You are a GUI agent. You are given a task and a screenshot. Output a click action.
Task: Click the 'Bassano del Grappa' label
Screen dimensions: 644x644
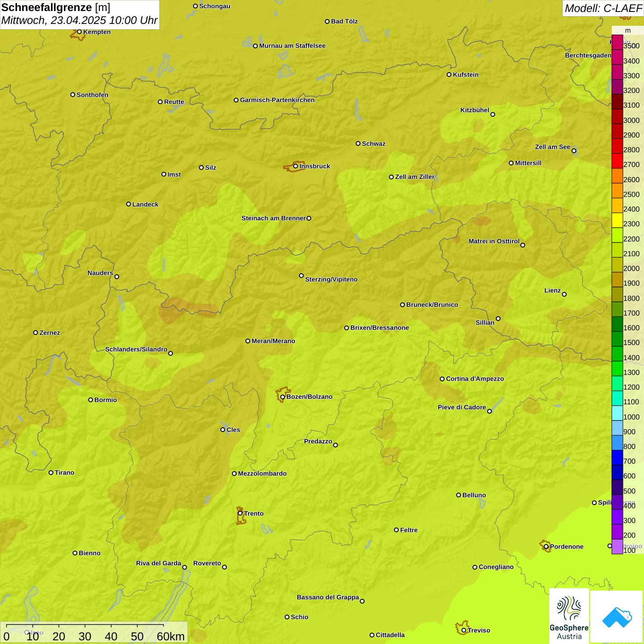point(328,597)
